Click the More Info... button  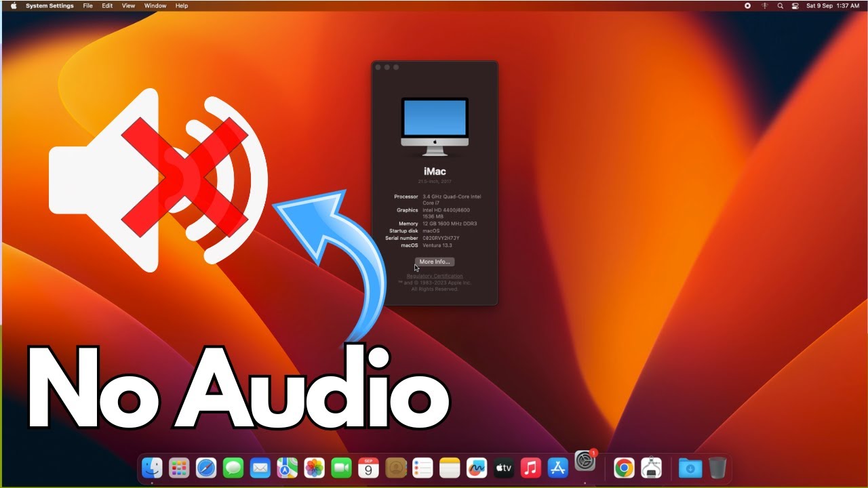click(435, 262)
